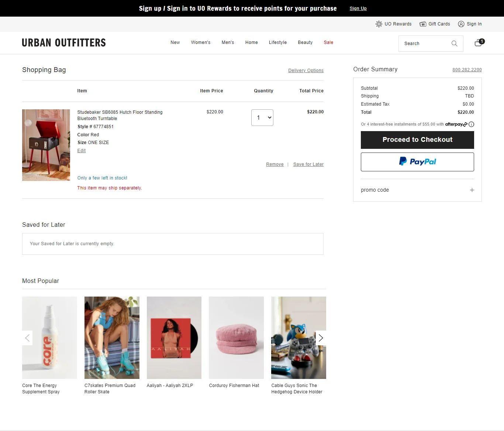Screen dimensions: 504x431
Task: Check out with the PayPal button
Action: coord(417,162)
